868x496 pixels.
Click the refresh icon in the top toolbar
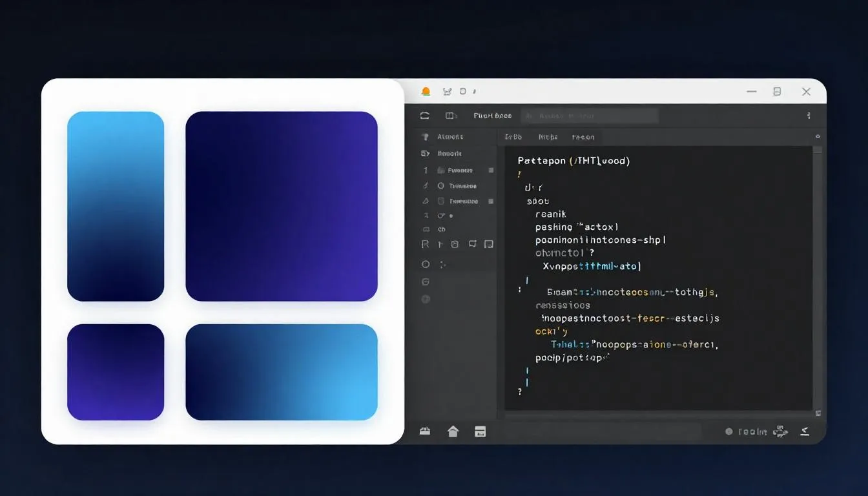click(x=425, y=115)
